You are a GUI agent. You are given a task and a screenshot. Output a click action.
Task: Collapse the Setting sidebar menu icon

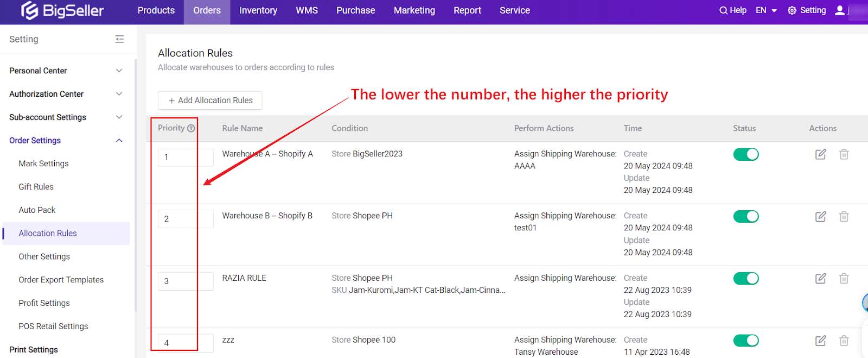point(120,39)
